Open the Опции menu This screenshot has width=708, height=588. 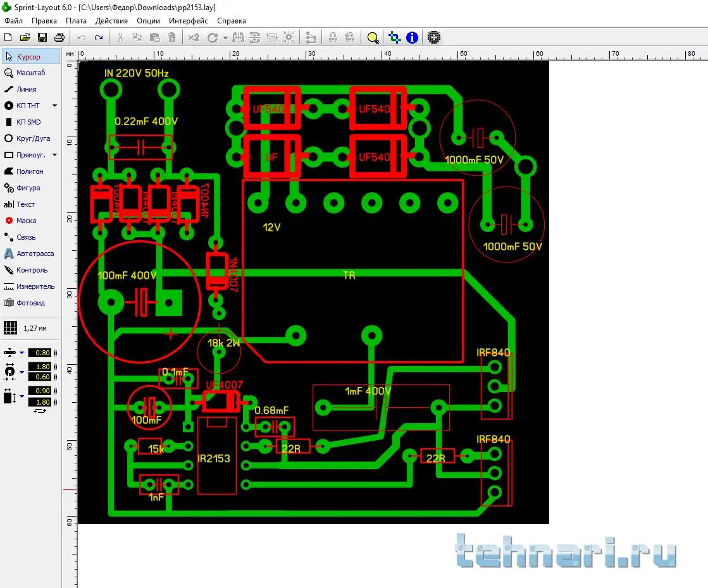(x=148, y=21)
